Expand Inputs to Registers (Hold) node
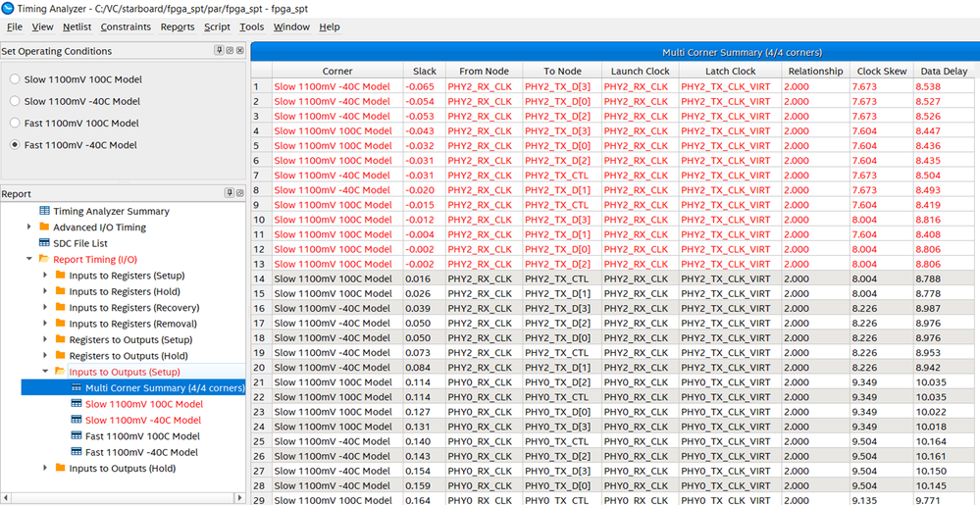The width and height of the screenshot is (980, 505). [45, 291]
